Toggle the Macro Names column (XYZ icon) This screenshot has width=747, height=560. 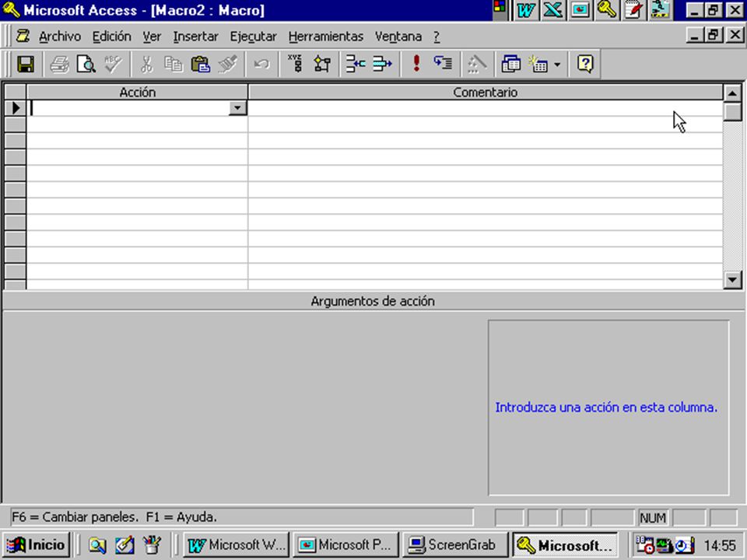pos(296,64)
